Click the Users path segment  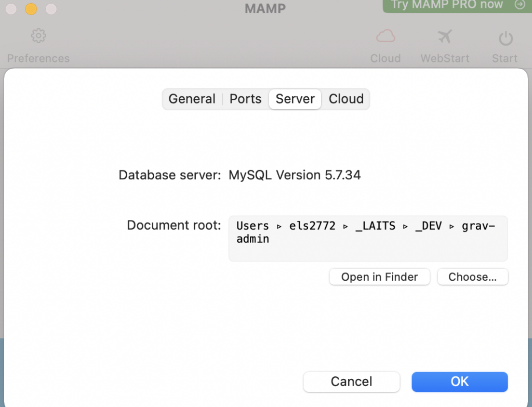tap(252, 226)
